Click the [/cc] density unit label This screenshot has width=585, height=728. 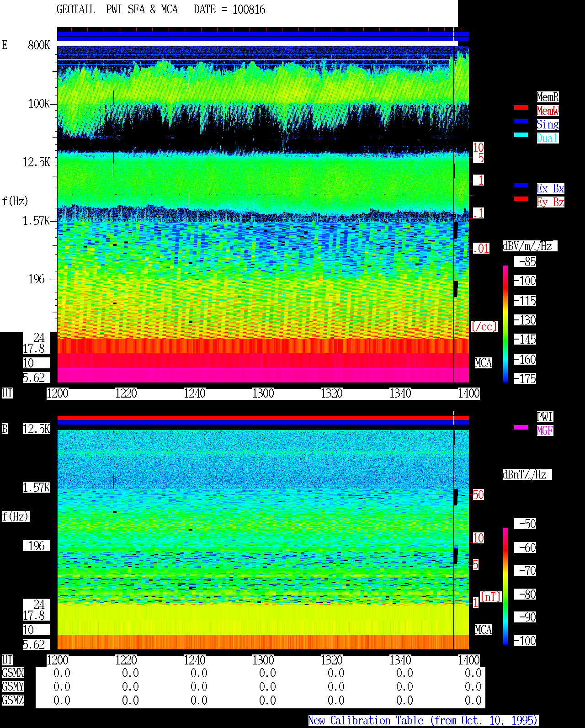(484, 327)
